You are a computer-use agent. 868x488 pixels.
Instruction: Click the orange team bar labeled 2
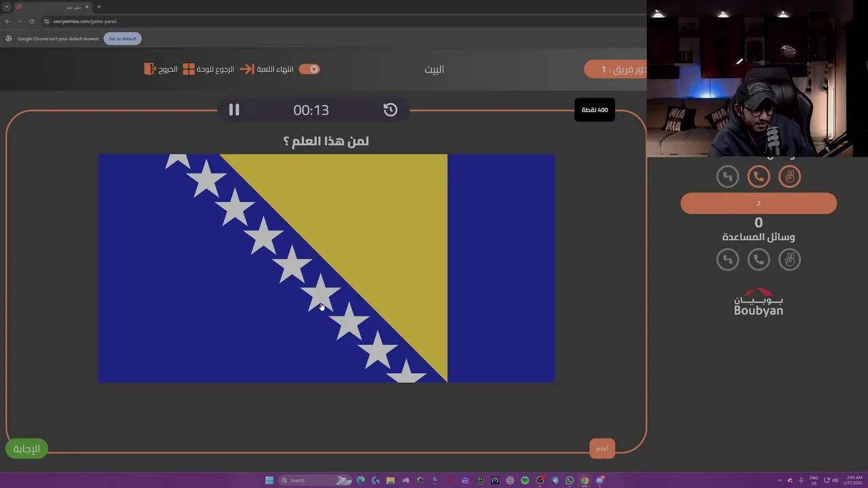click(759, 203)
